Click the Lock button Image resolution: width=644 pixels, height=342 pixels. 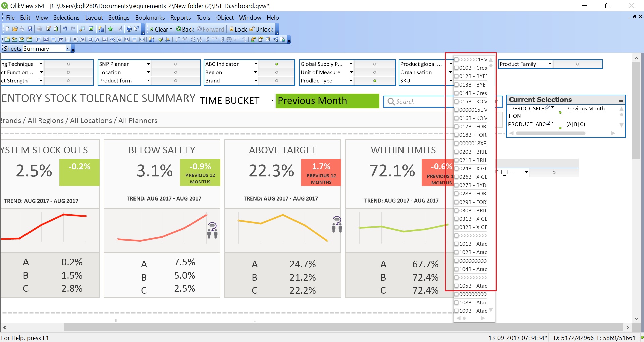[238, 29]
